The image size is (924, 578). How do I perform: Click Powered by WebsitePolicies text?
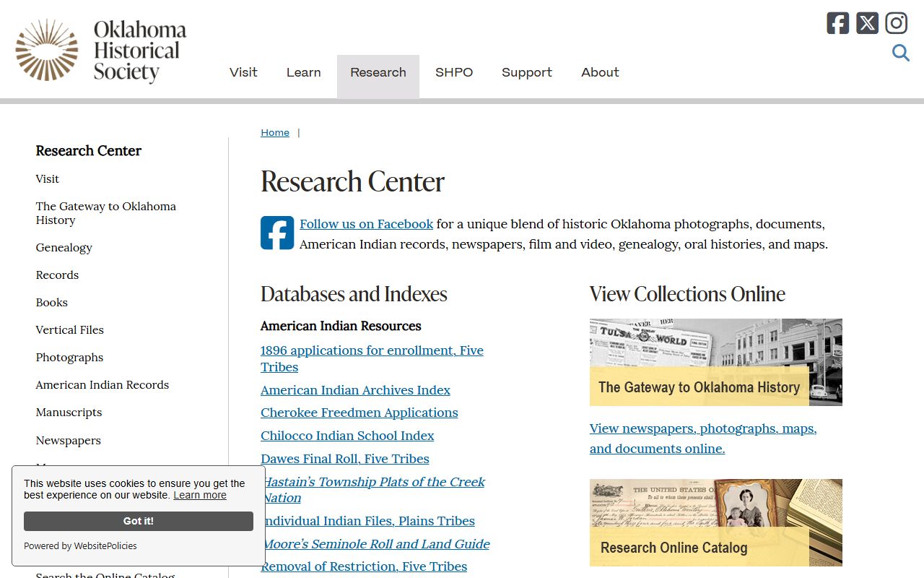click(80, 546)
